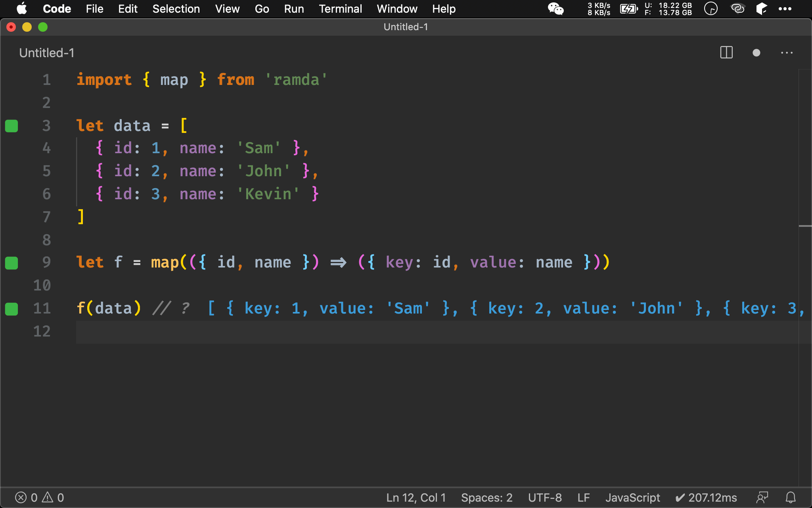This screenshot has width=812, height=508.
Task: Click the inline Quokka result on line 11
Action: [506, 308]
